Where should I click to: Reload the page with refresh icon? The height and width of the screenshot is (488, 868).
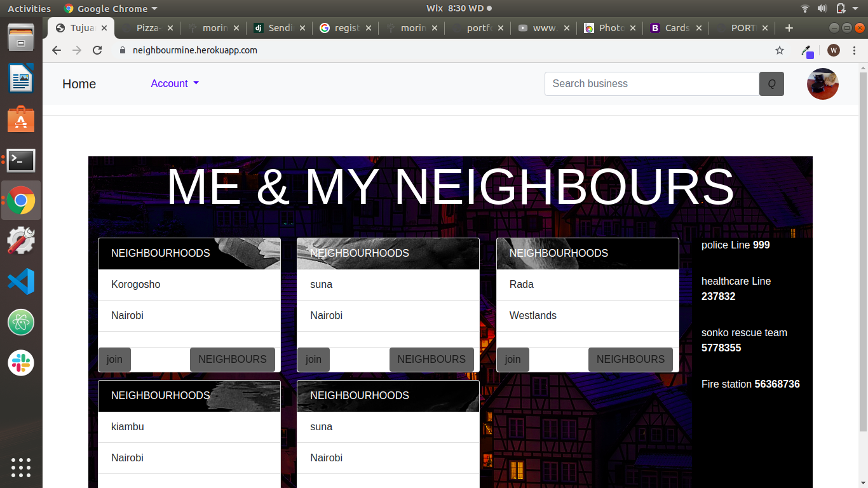pyautogui.click(x=97, y=50)
